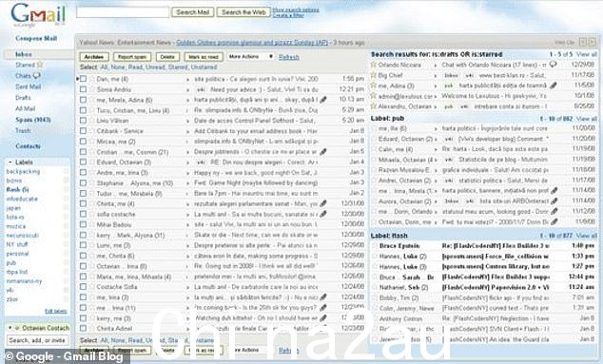
Task: Click the Search the Web button
Action: (243, 12)
